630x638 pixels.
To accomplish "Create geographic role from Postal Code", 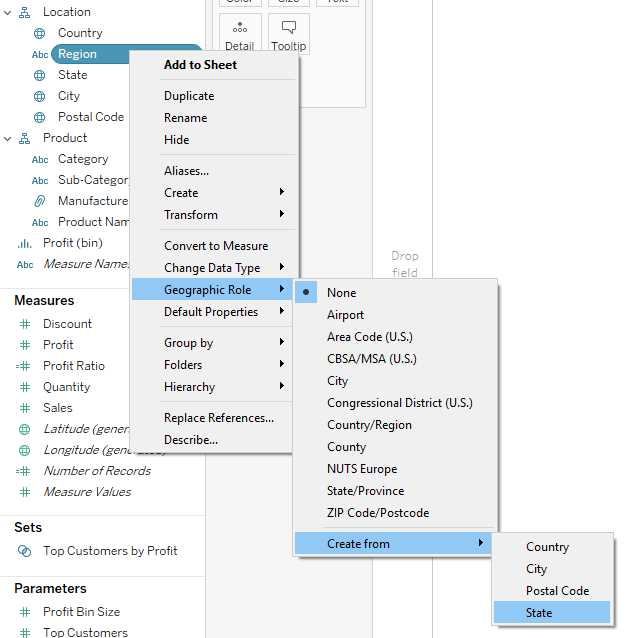I will click(x=552, y=590).
